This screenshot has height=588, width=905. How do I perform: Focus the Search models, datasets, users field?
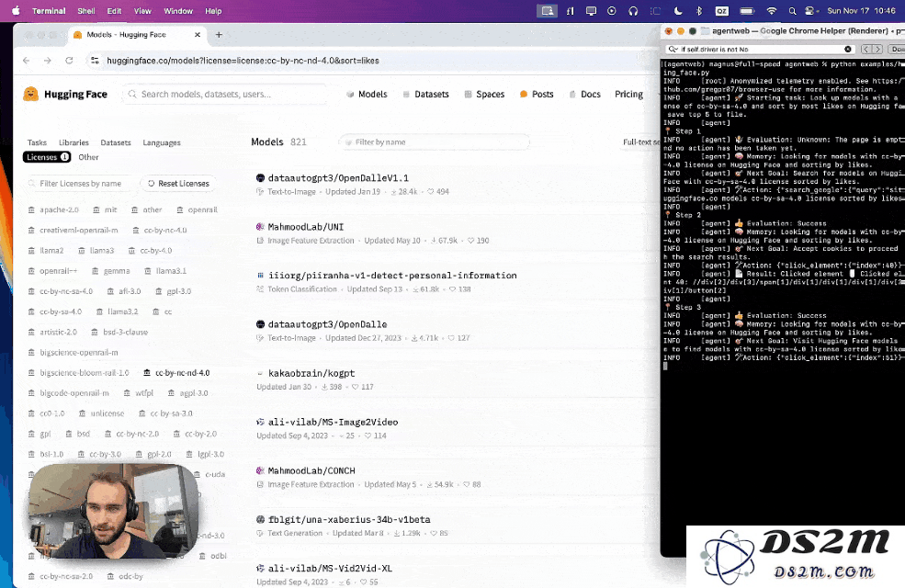click(224, 94)
